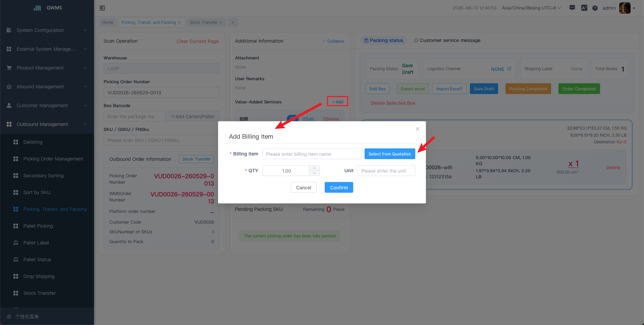Focus the SKU / GSKU / FNSku field
The image size is (644, 325).
(161, 140)
